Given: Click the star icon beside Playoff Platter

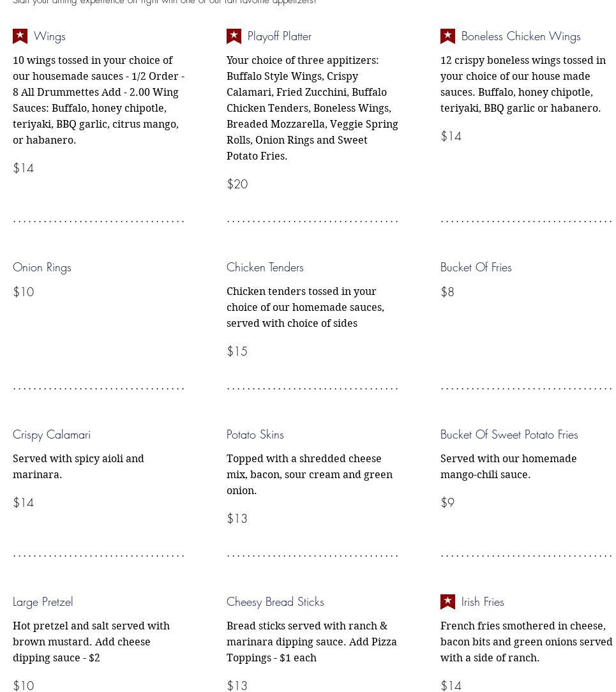Looking at the screenshot, I should (x=234, y=36).
